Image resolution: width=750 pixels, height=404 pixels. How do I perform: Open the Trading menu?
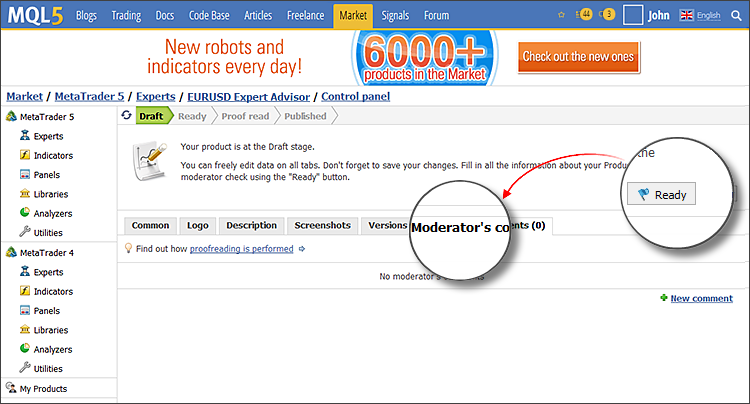click(x=126, y=16)
